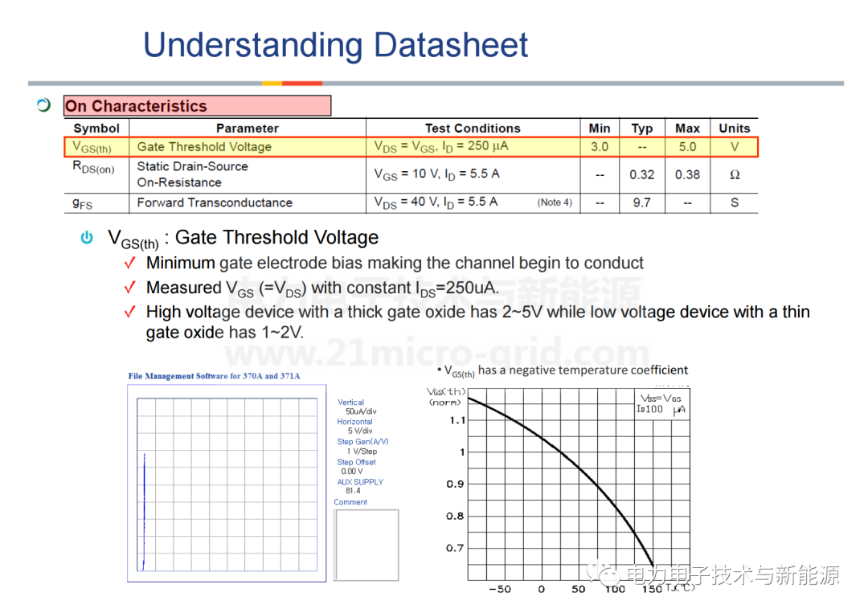Click the red checkmark before 'Minimum gate electrode bias'
Image resolution: width=868 pixels, height=613 pixels.
click(x=129, y=264)
